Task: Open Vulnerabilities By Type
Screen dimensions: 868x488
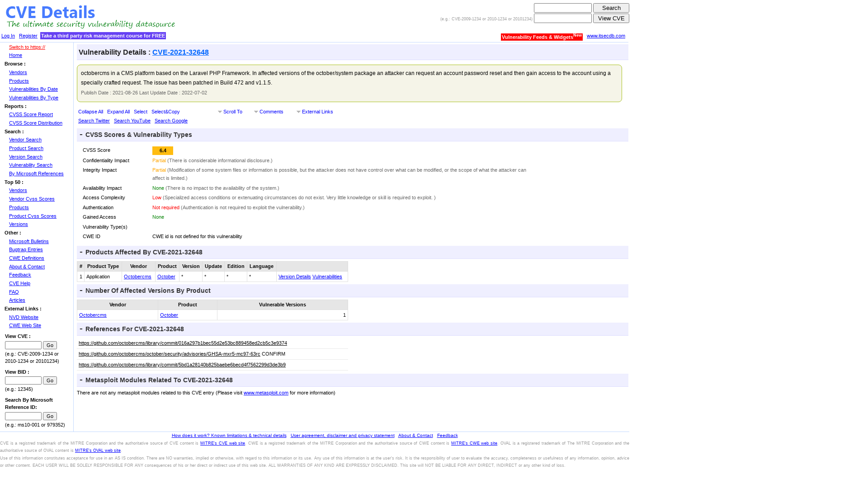Action: pos(33,98)
